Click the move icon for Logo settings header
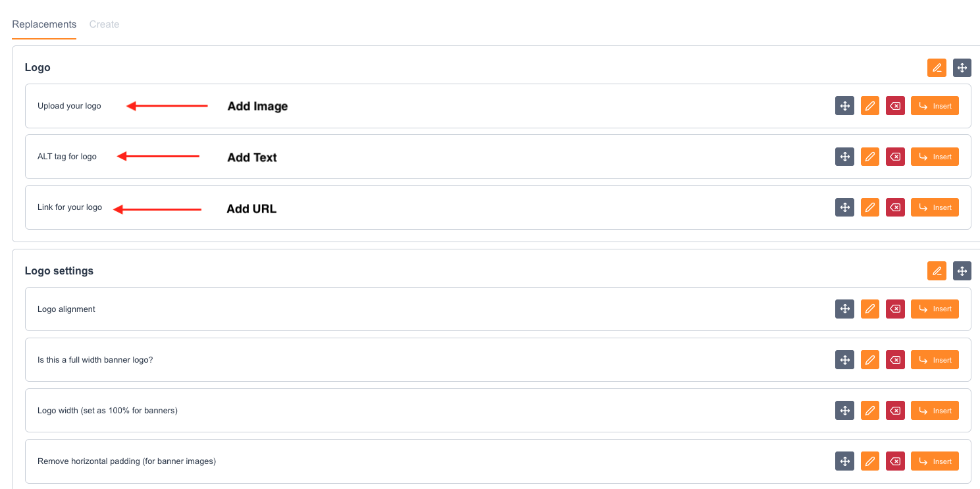 coord(962,270)
